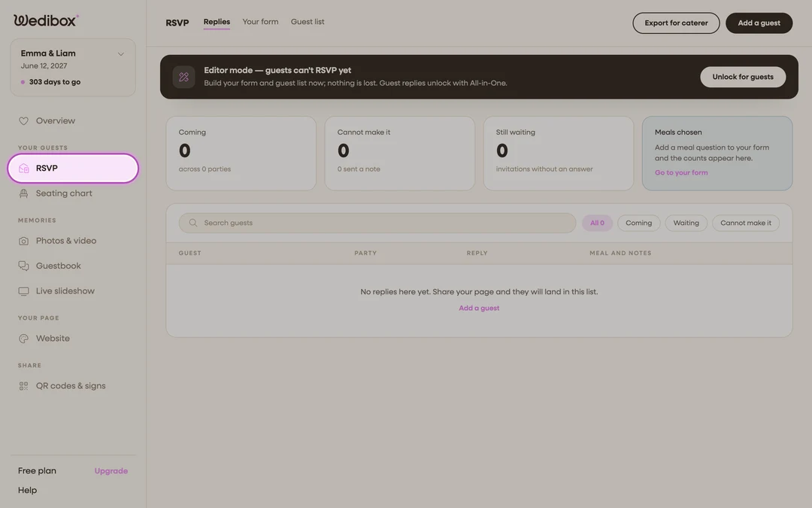The height and width of the screenshot is (508, 812).
Task: Open the Guestbook label
Action: pyautogui.click(x=58, y=266)
